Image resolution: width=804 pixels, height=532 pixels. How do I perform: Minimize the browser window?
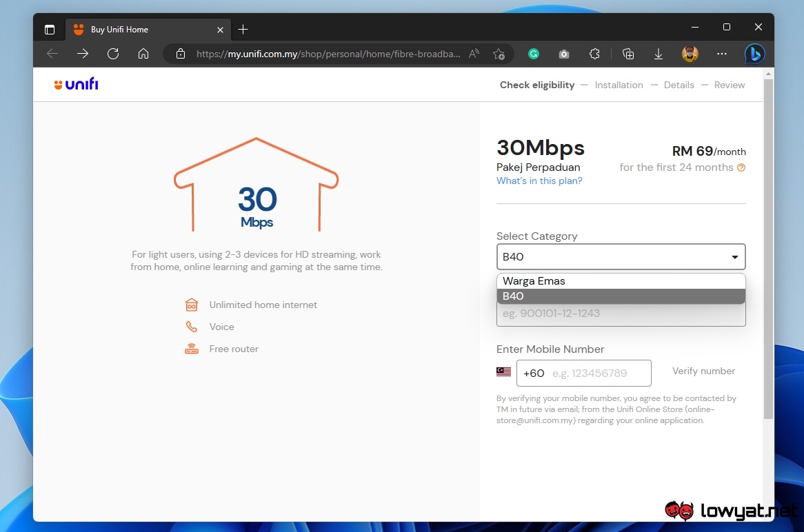[x=695, y=27]
